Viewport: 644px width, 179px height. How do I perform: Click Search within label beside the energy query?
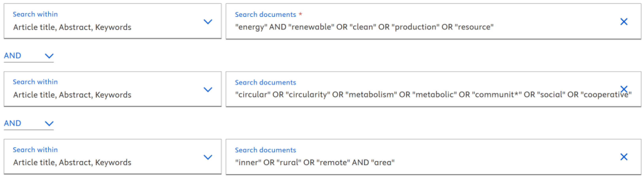35,14
